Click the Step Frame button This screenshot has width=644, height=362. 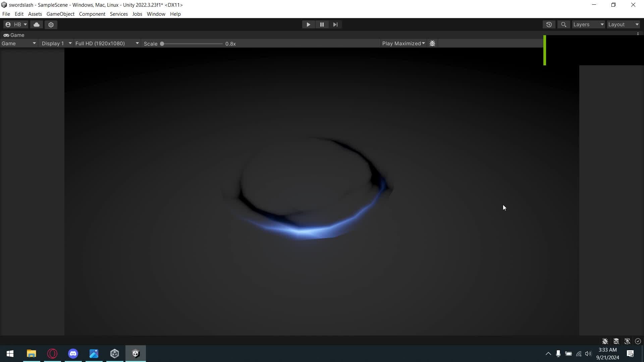click(x=335, y=24)
